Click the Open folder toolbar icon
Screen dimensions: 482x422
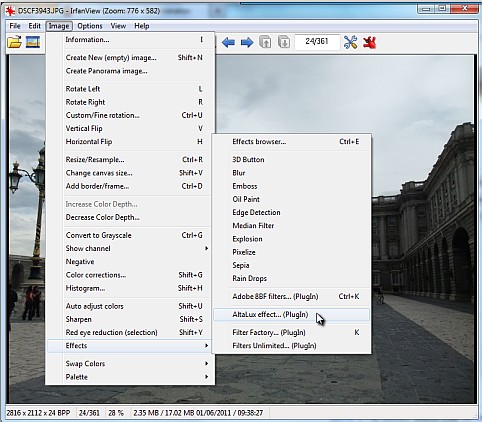[x=14, y=42]
